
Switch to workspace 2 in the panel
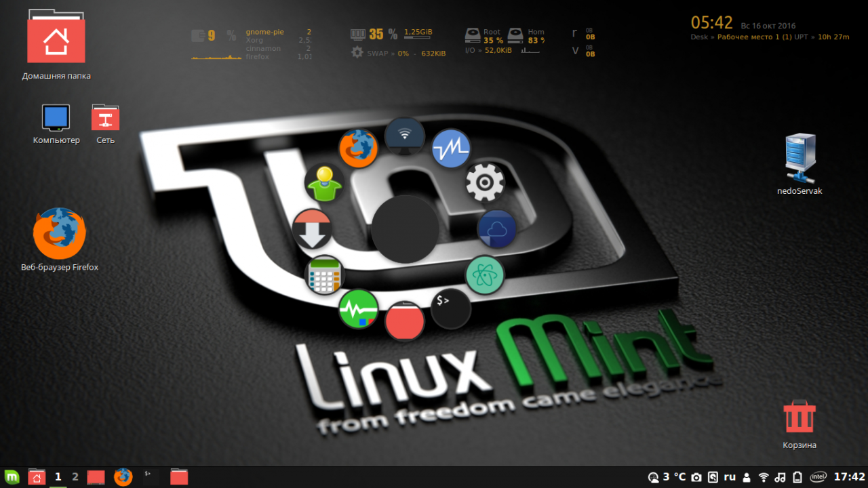click(75, 477)
